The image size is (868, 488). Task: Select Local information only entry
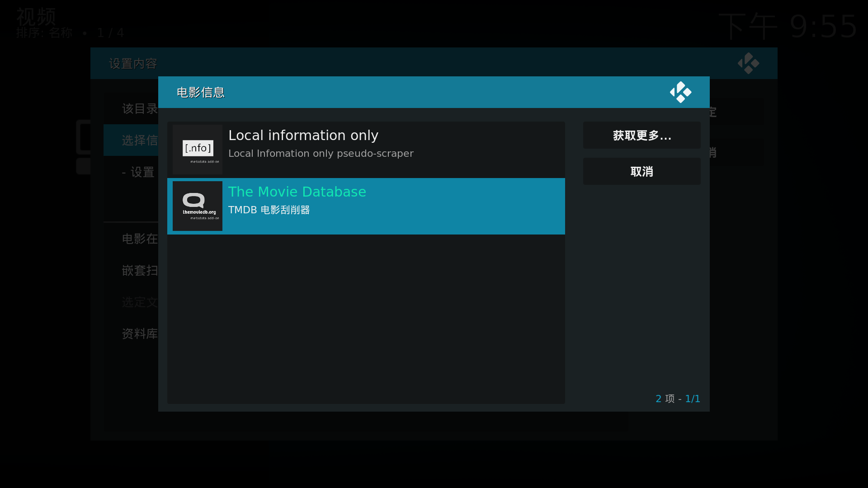click(x=303, y=136)
